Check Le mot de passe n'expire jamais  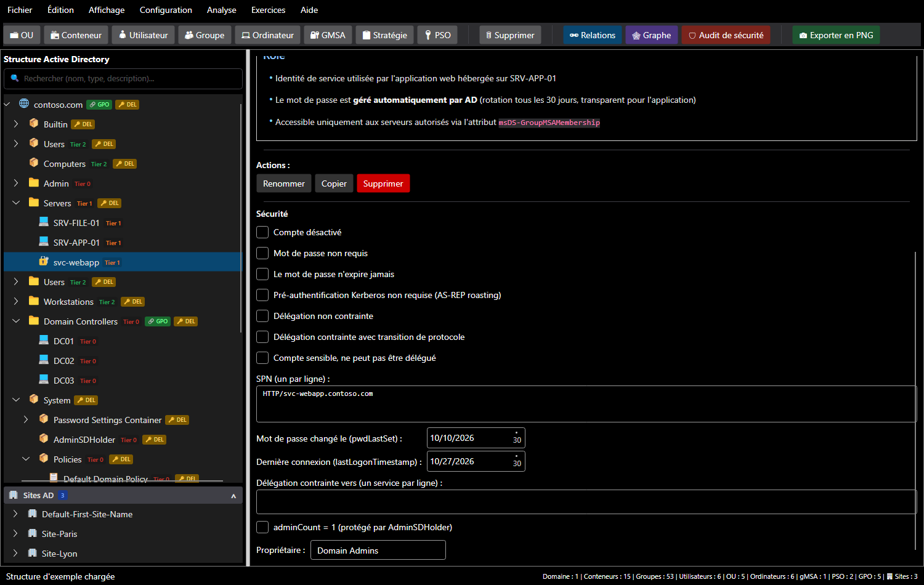click(262, 274)
